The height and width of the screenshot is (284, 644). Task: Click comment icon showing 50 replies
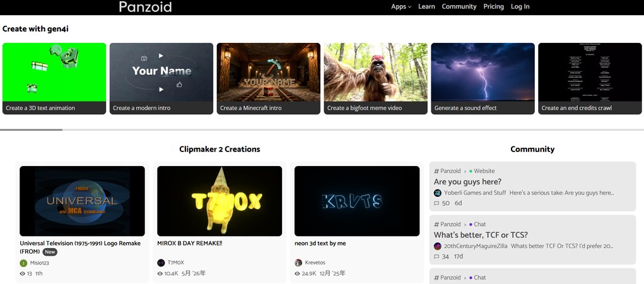(436, 203)
